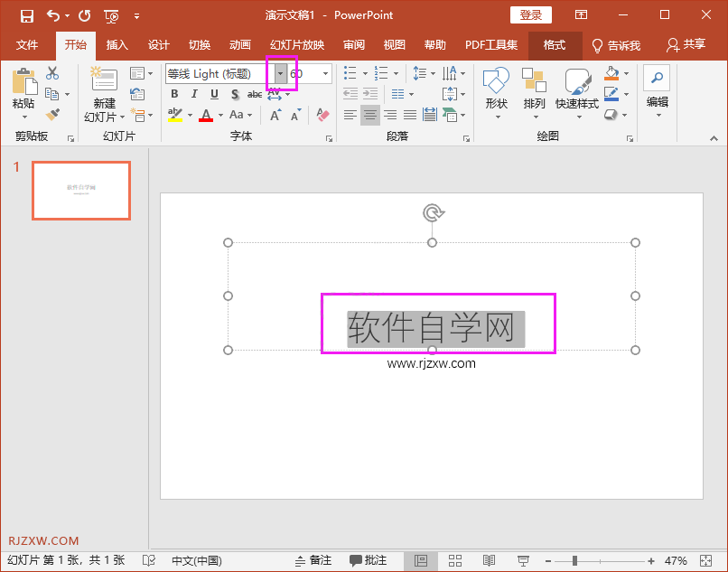Switch to the 插入 ribbon tab

(117, 44)
